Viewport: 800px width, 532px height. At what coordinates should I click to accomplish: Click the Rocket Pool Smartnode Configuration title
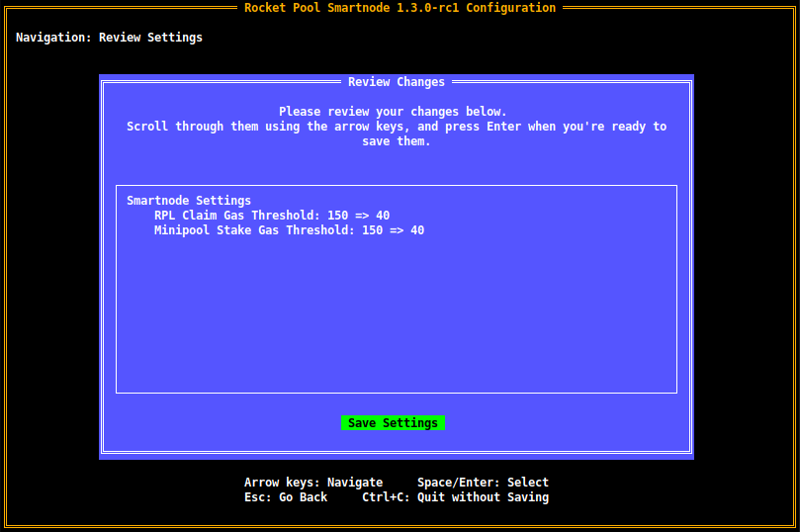(x=400, y=8)
